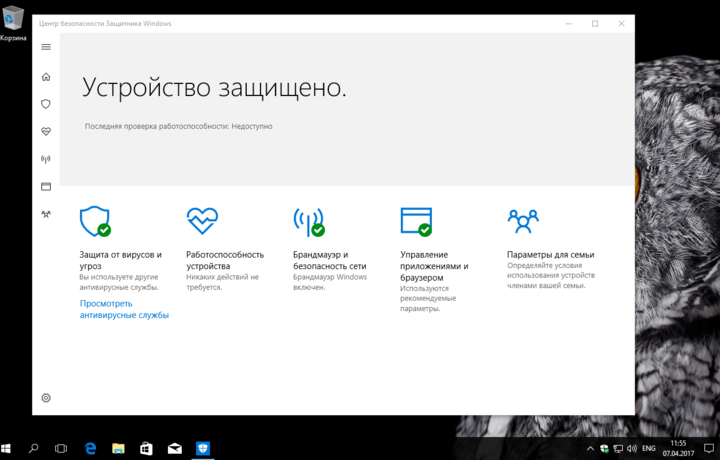Screen dimensions: 720x460
Task: Show hidden system tray icons
Action: point(591,449)
